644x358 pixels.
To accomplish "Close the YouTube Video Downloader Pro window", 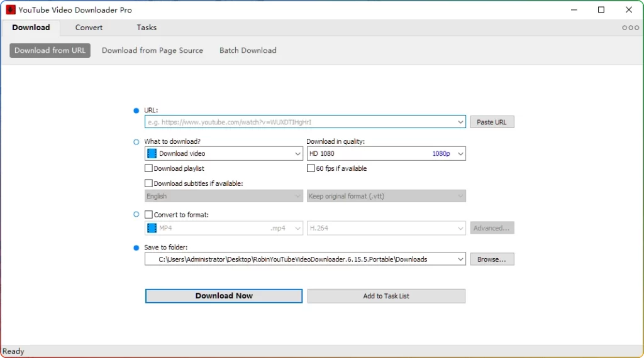I will pyautogui.click(x=629, y=10).
